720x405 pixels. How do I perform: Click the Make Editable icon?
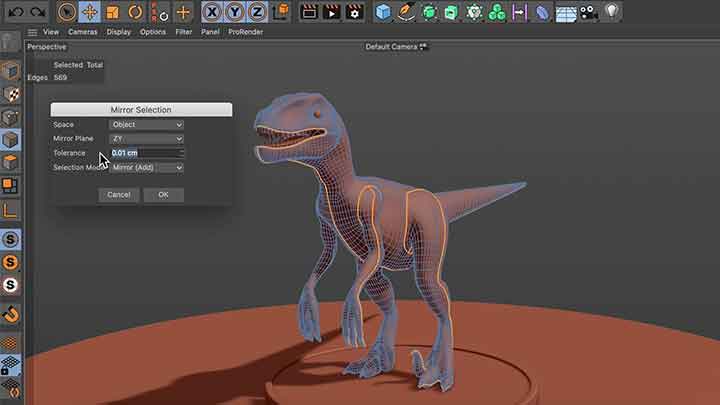[x=10, y=43]
